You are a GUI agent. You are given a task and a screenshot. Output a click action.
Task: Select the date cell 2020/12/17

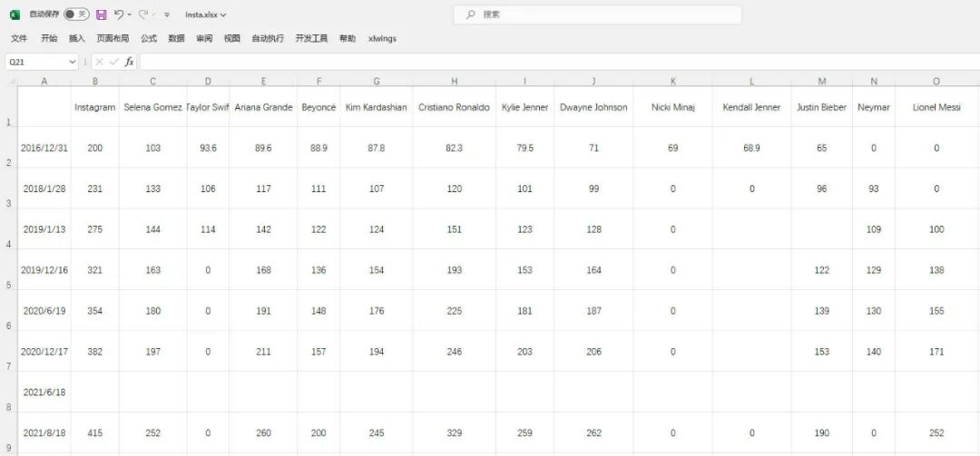pos(44,351)
